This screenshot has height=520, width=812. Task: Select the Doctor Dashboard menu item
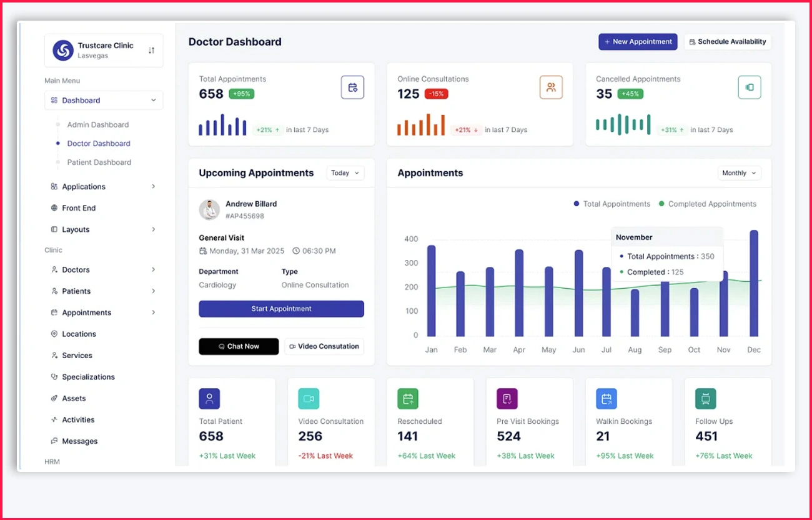tap(98, 143)
